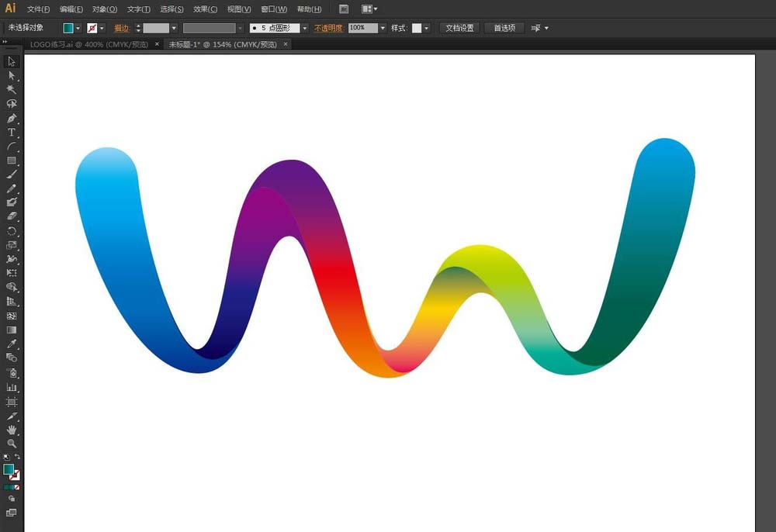Select the Rotate tool
The height and width of the screenshot is (532, 776).
(12, 231)
